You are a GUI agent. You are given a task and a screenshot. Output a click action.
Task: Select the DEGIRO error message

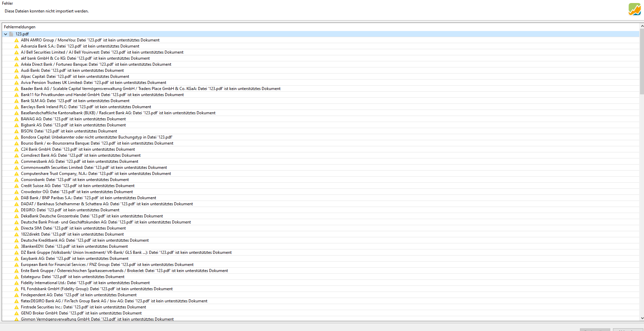(70, 210)
